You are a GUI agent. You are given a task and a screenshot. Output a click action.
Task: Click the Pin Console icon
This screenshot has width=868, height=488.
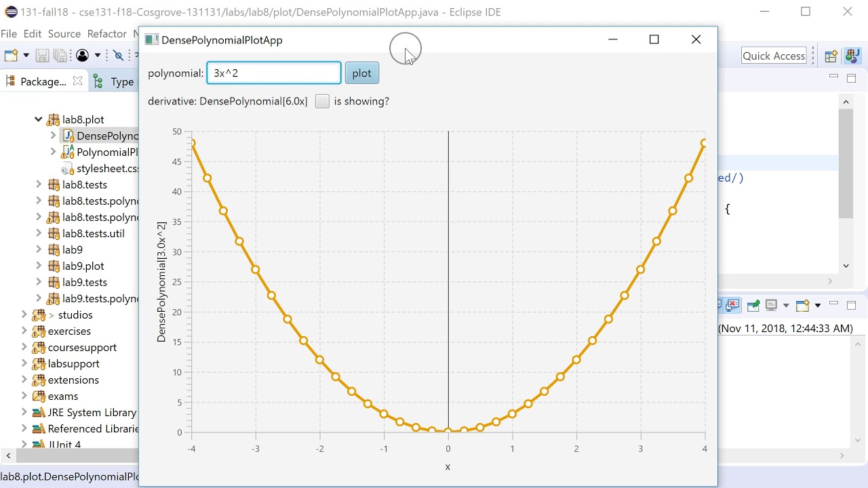[x=753, y=305]
